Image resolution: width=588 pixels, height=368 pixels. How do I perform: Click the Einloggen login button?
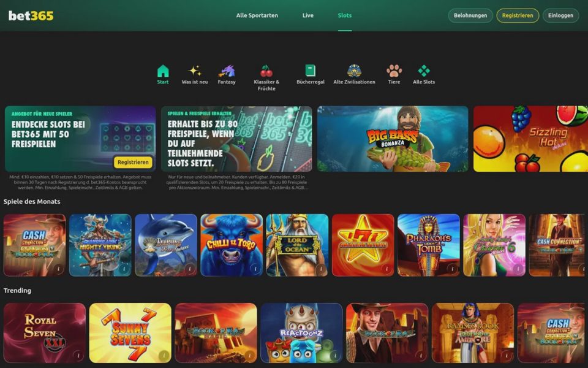pyautogui.click(x=560, y=15)
